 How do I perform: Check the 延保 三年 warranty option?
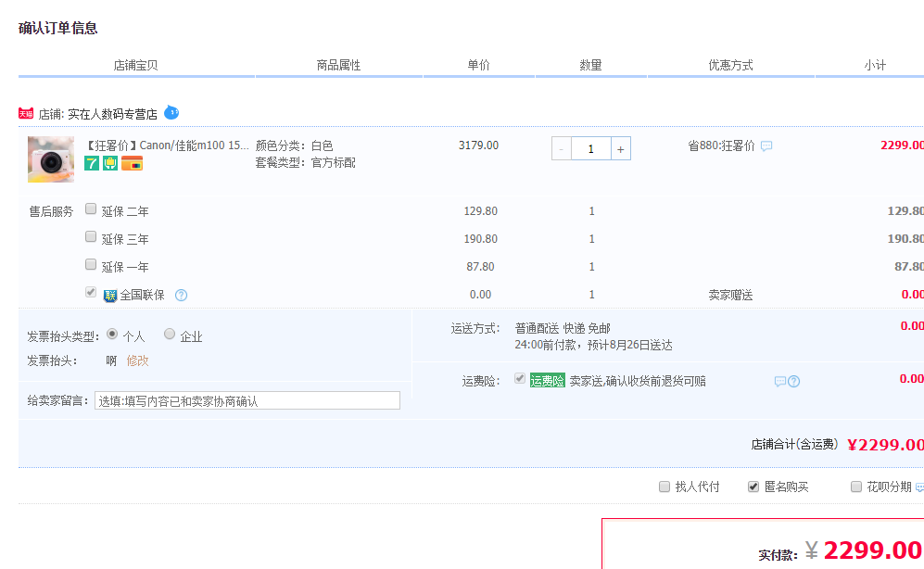(91, 236)
